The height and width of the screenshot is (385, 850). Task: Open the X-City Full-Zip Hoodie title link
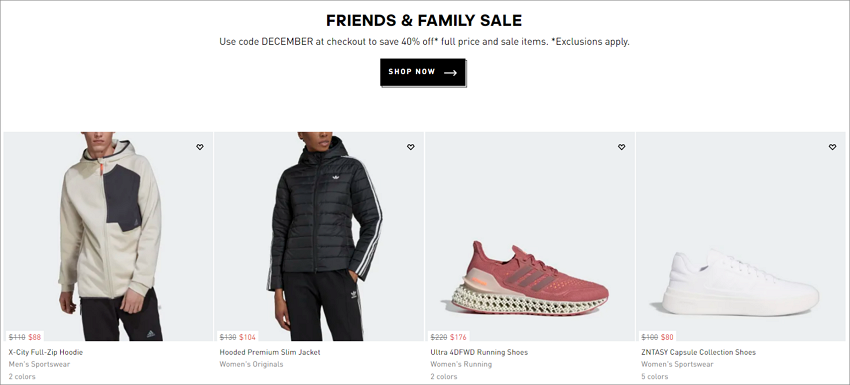tap(46, 352)
